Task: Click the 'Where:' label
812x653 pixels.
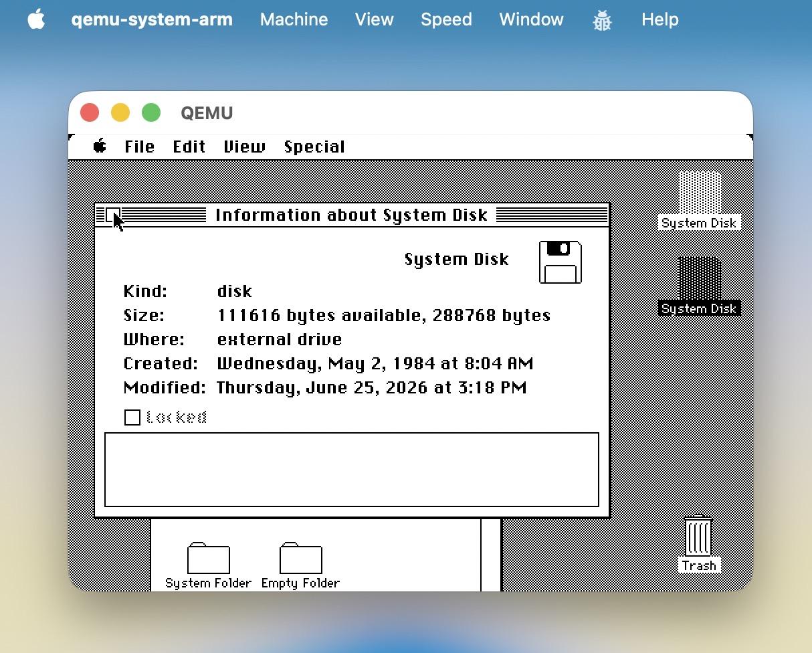Action: click(154, 340)
